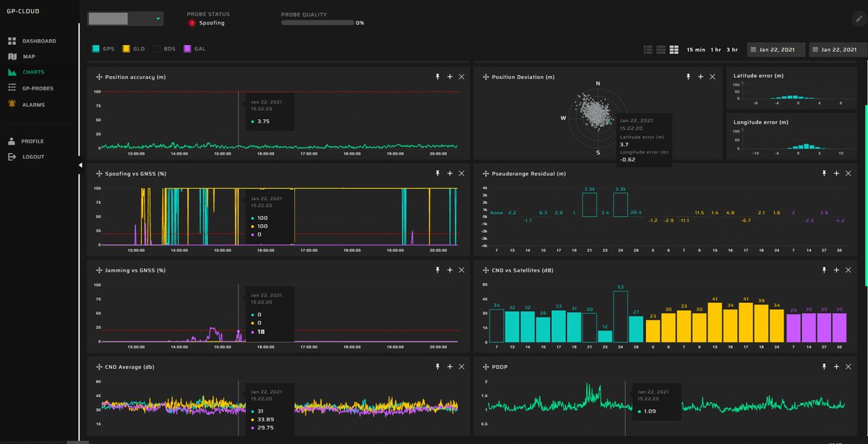Go to the Map page in sidebar

point(29,56)
